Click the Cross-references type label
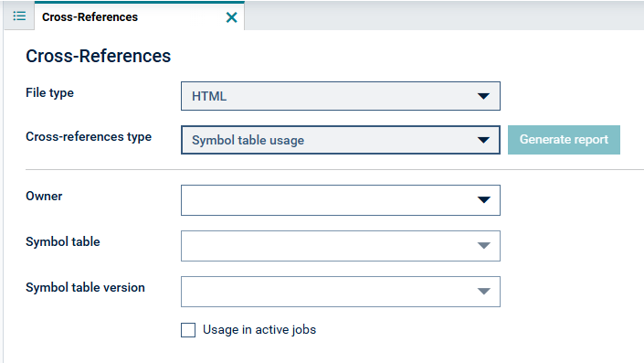644x363 pixels. click(x=89, y=136)
